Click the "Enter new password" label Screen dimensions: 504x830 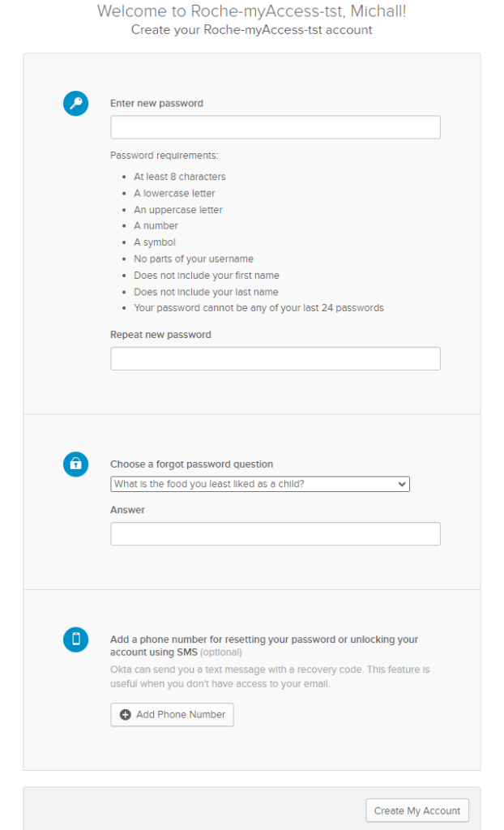pos(156,104)
